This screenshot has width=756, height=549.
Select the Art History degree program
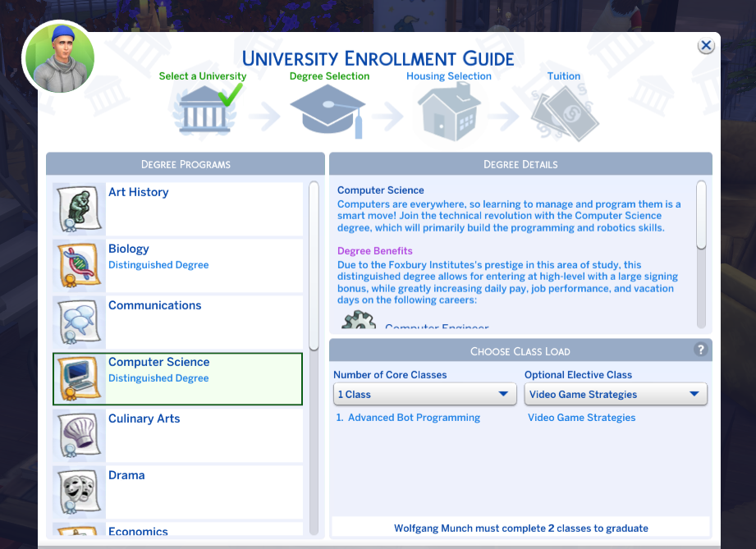tap(177, 209)
